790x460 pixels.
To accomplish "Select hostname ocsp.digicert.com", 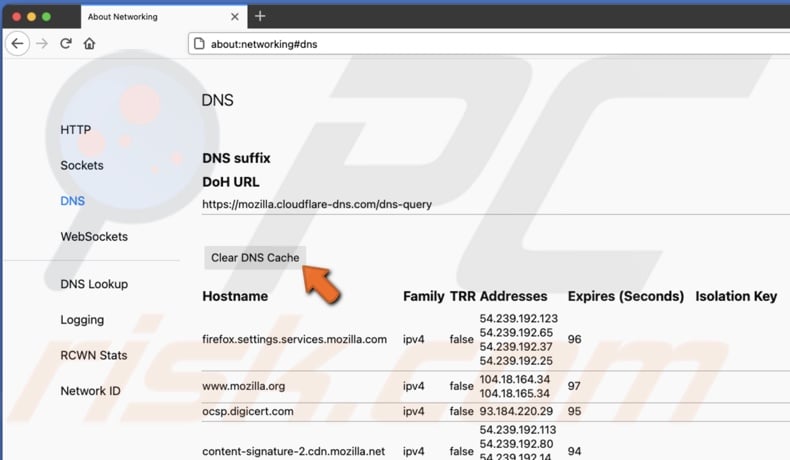I will click(248, 411).
